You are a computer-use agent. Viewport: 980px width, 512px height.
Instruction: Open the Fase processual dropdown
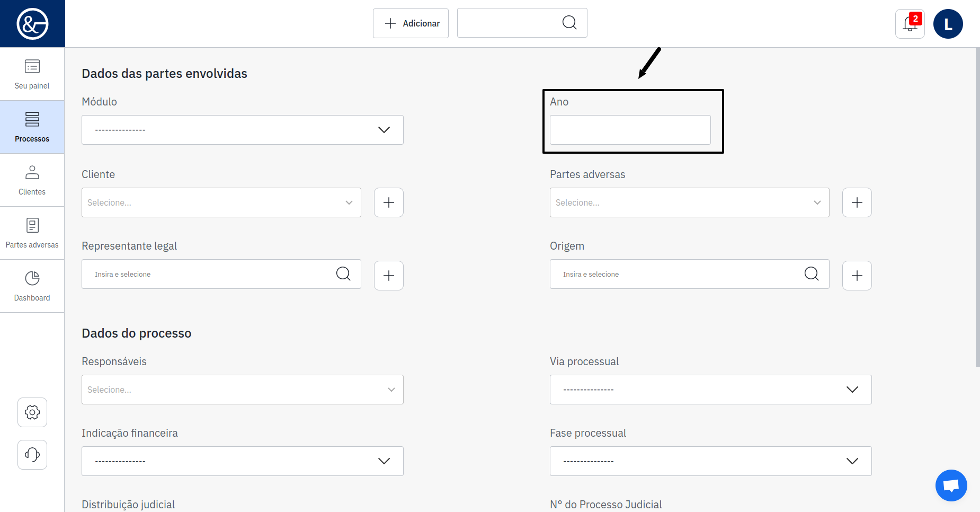point(710,461)
